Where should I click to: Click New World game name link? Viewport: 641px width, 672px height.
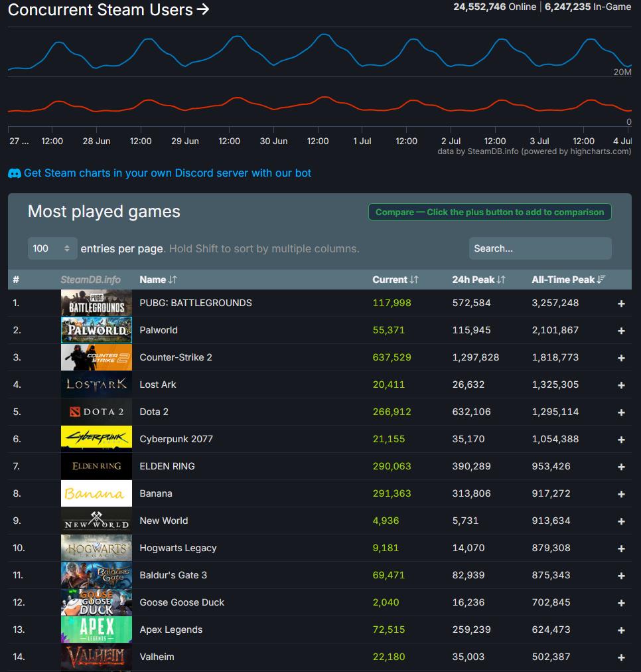point(164,521)
